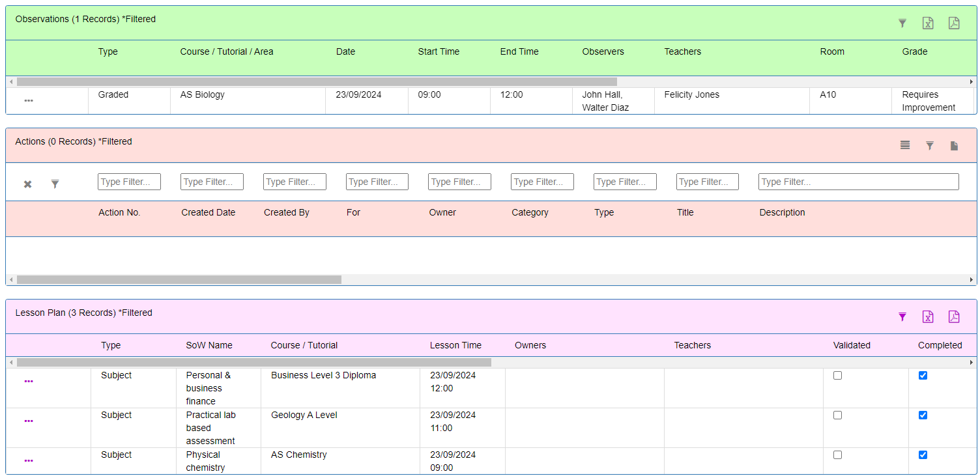
Task: Focus the Created Date filter field
Action: 212,182
